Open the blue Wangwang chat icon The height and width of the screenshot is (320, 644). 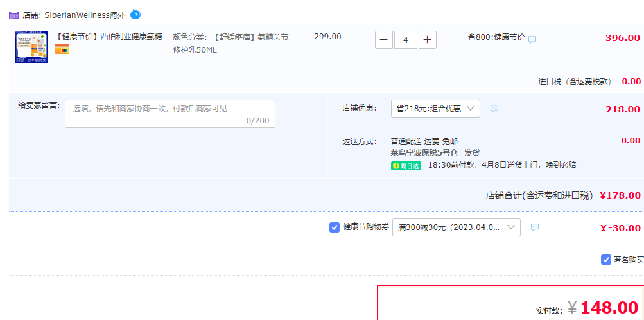click(x=135, y=15)
